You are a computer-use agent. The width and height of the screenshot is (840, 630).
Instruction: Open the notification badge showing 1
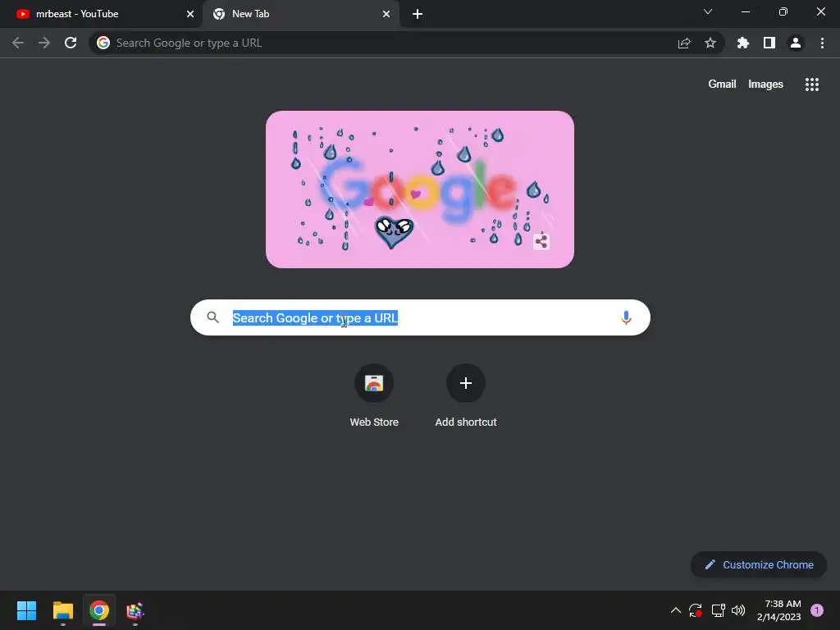[816, 610]
